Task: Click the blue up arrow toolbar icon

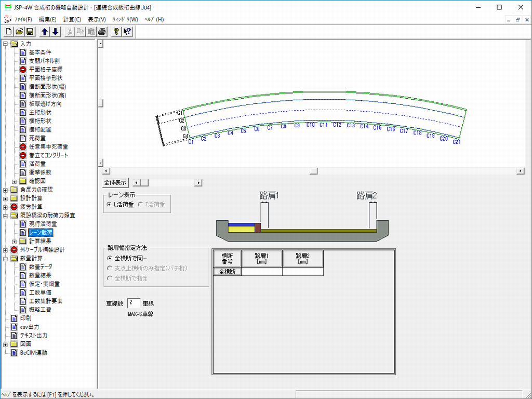Action: click(x=45, y=32)
